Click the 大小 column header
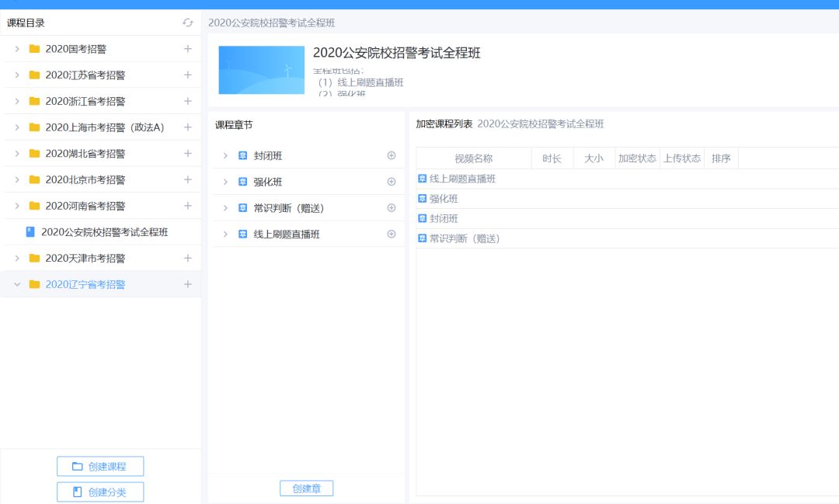Viewport: 839px width, 504px height. (594, 158)
